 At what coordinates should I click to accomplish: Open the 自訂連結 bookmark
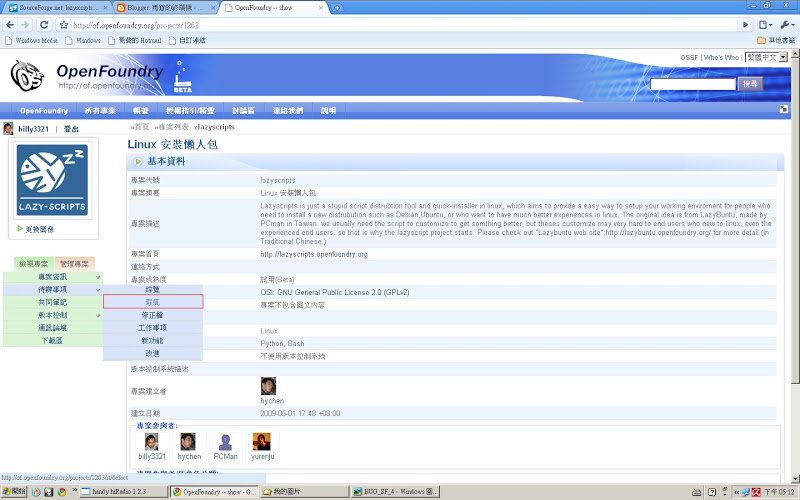pyautogui.click(x=187, y=40)
